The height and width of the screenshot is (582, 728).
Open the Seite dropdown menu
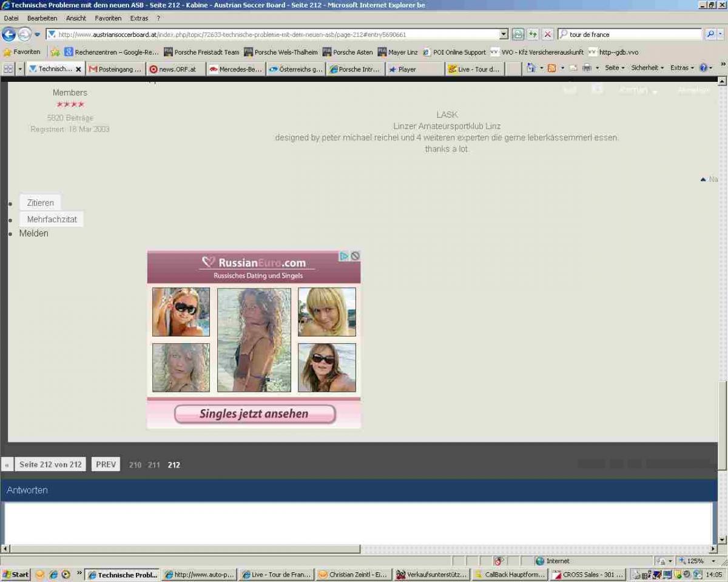[x=615, y=68]
